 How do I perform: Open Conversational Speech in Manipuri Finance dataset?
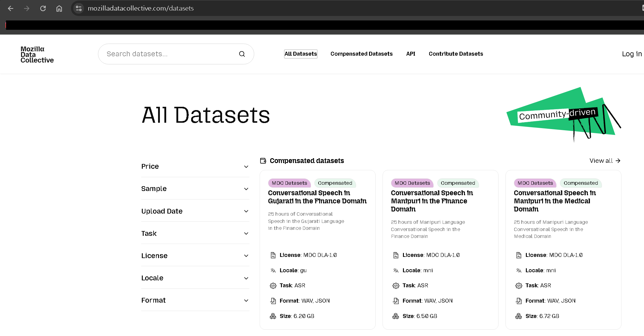(x=432, y=201)
